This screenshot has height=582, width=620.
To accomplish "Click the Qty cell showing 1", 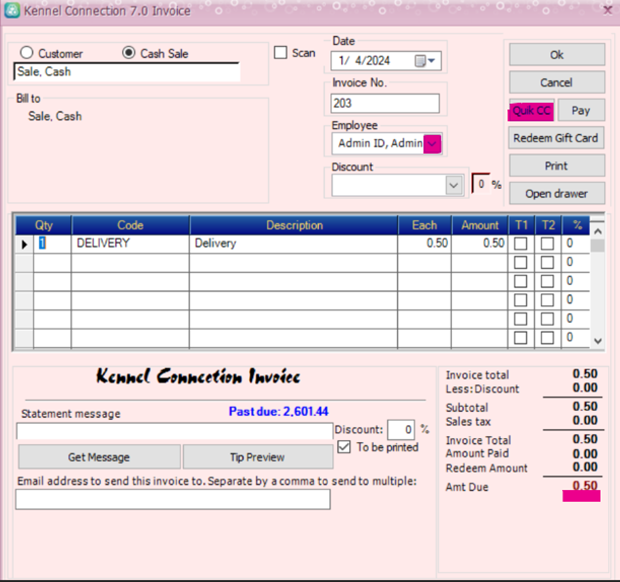I will coord(52,244).
